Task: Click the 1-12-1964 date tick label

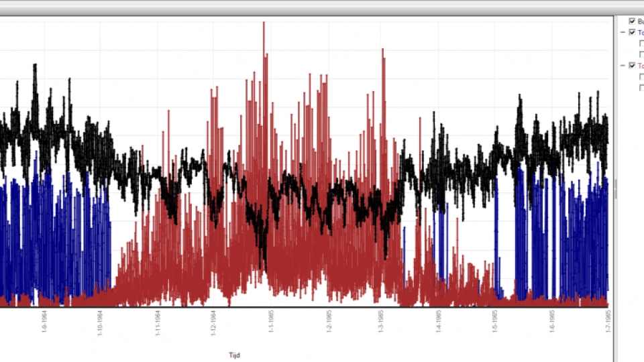Action: pos(213,321)
